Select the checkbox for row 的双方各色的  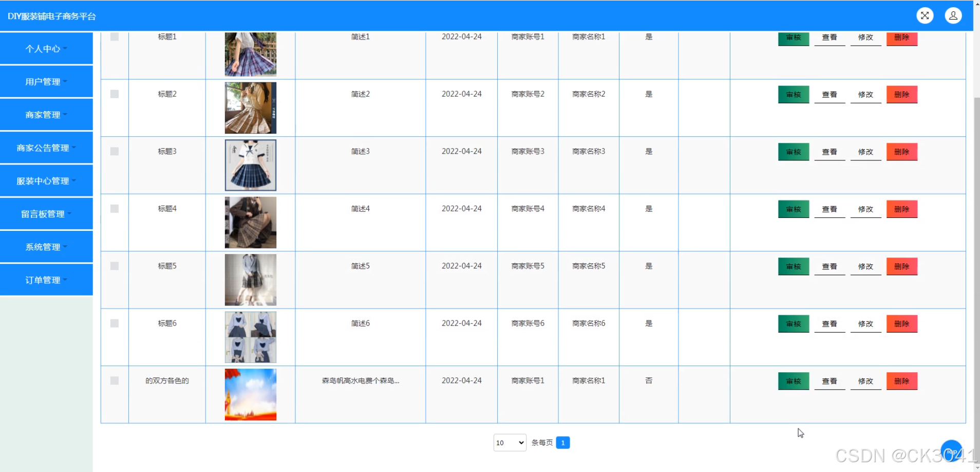point(115,380)
